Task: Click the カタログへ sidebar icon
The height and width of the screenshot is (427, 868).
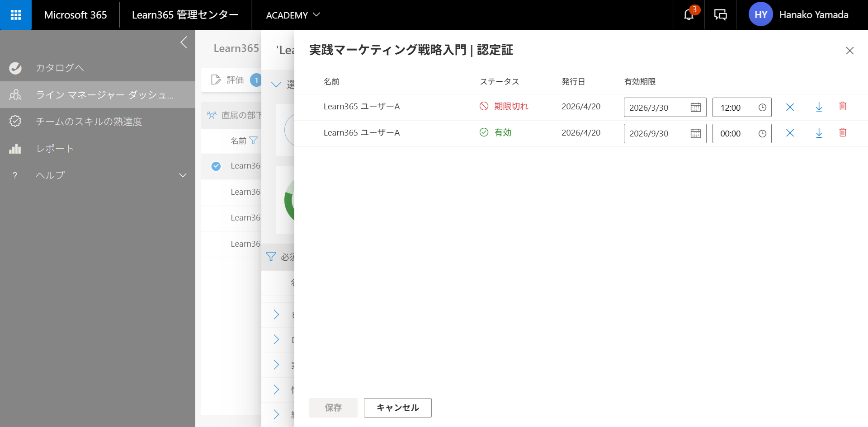Action: pos(15,68)
